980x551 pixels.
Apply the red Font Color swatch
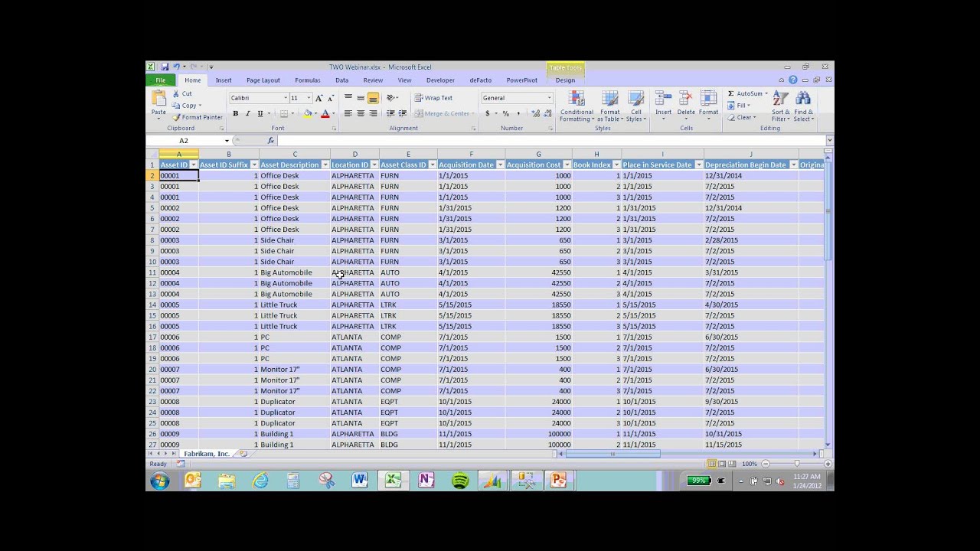click(x=325, y=113)
